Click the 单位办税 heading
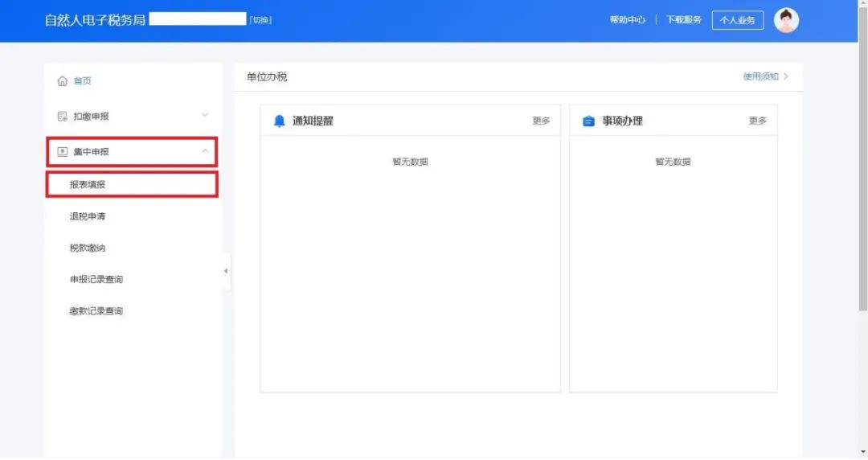868x460 pixels. coord(267,77)
